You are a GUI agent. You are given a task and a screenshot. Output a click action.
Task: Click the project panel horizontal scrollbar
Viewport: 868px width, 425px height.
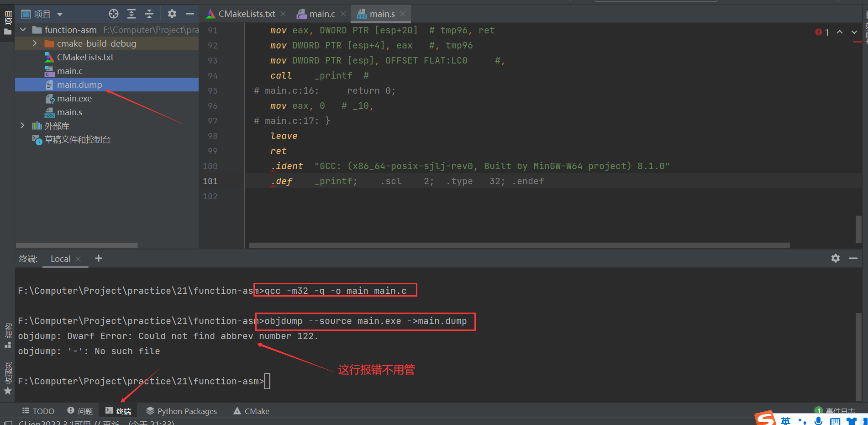click(x=77, y=245)
